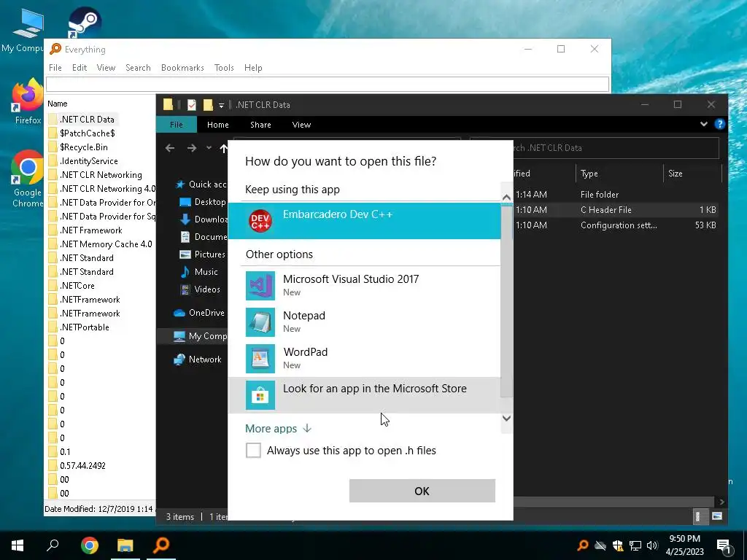Open network status tray icon
This screenshot has width=747, height=560.
635,545
